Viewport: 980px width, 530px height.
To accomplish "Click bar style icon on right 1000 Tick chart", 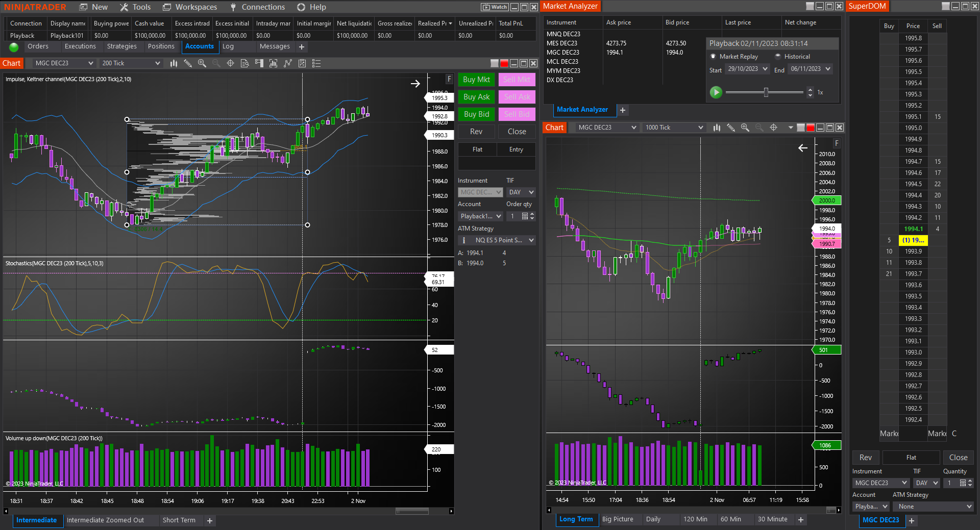I will (x=717, y=128).
